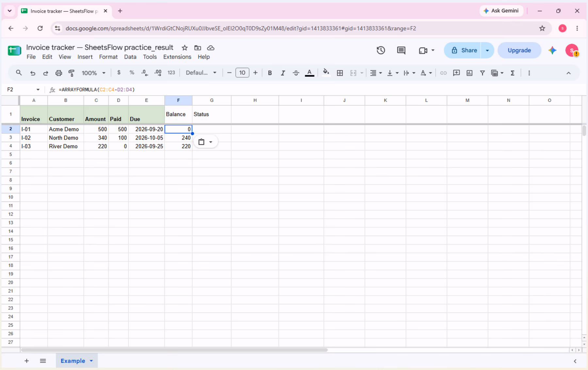Open the borders tool

tap(340, 73)
